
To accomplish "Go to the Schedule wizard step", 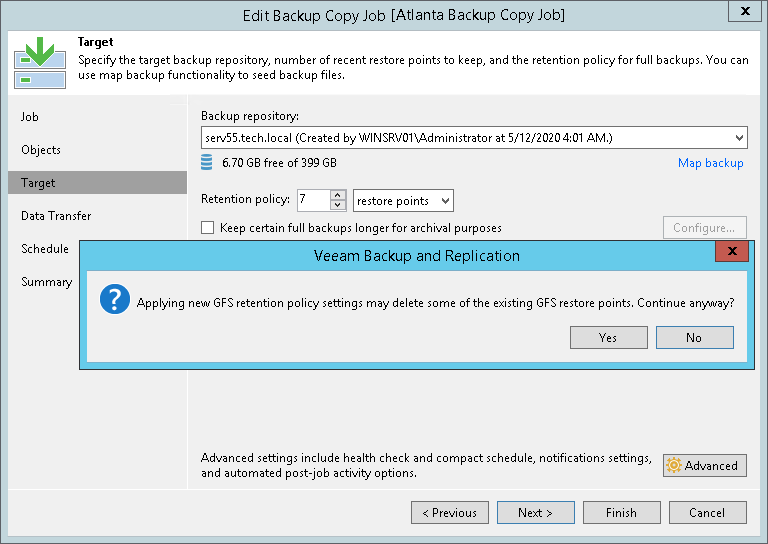I will [x=45, y=249].
